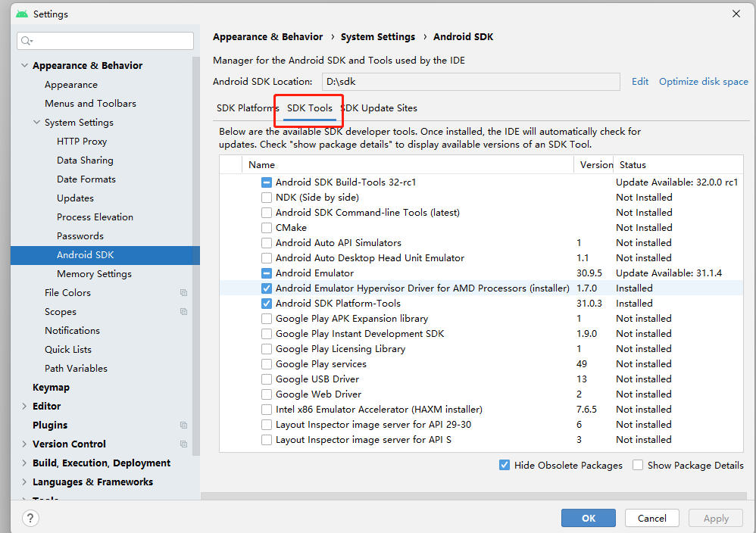Open Passwords settings
Screen dimensions: 756x533
(x=80, y=235)
